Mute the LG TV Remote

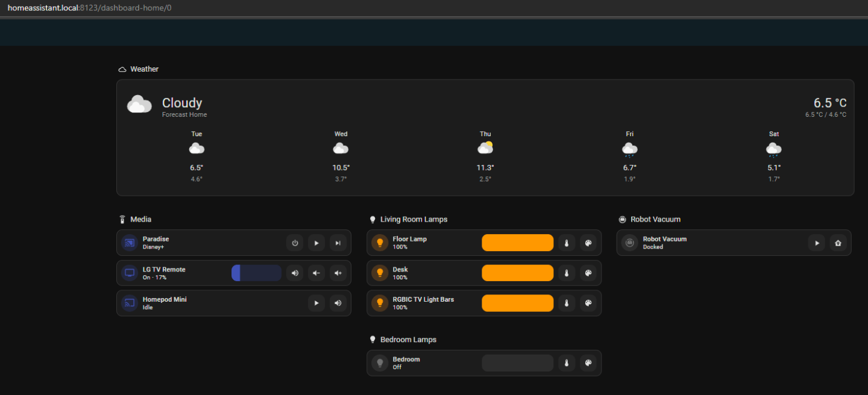(295, 273)
